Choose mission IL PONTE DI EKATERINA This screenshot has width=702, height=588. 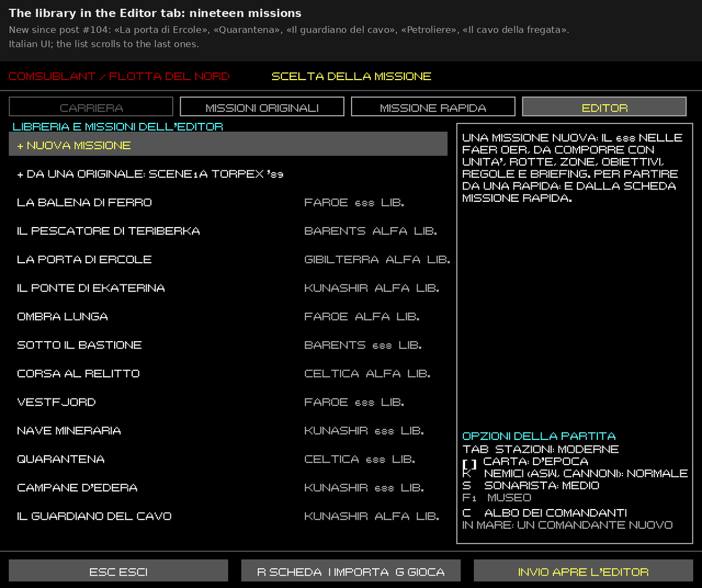(x=228, y=288)
